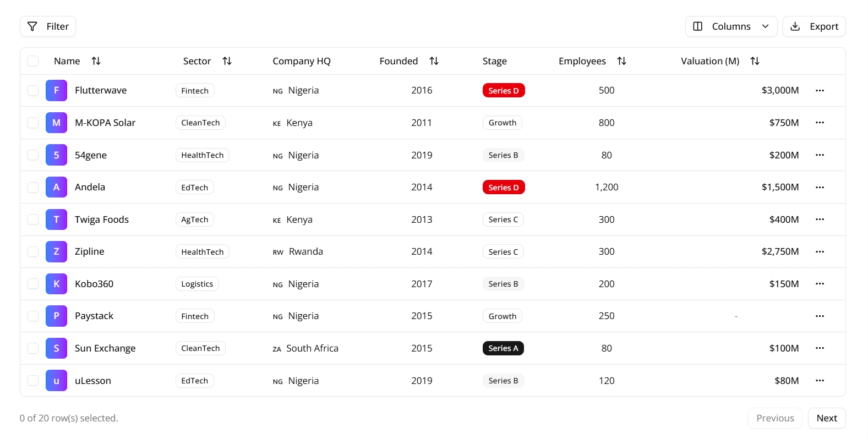
Task: Click the Filter funnel icon
Action: coord(32,26)
